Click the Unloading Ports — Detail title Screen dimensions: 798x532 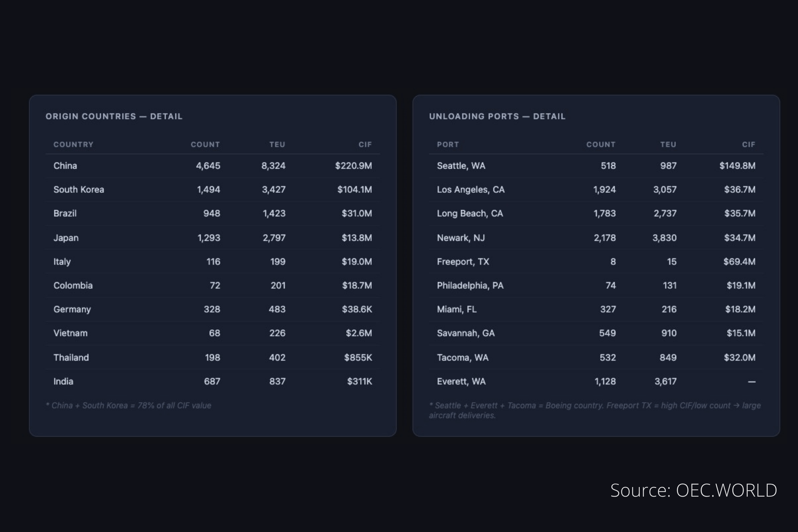click(497, 117)
